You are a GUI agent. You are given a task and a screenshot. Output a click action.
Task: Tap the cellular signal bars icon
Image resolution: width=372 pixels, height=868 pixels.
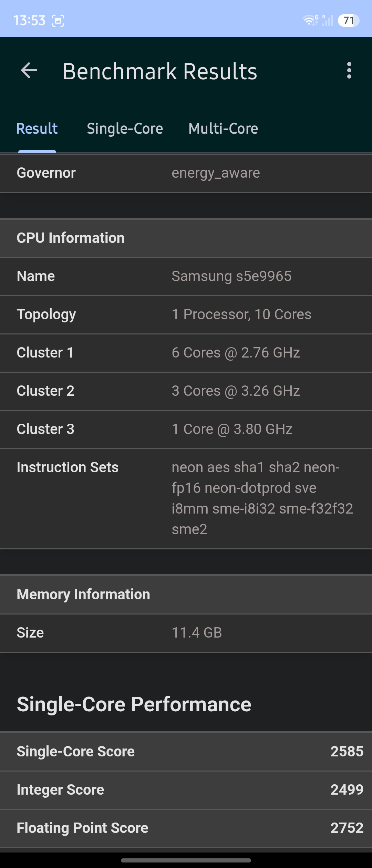pos(328,20)
